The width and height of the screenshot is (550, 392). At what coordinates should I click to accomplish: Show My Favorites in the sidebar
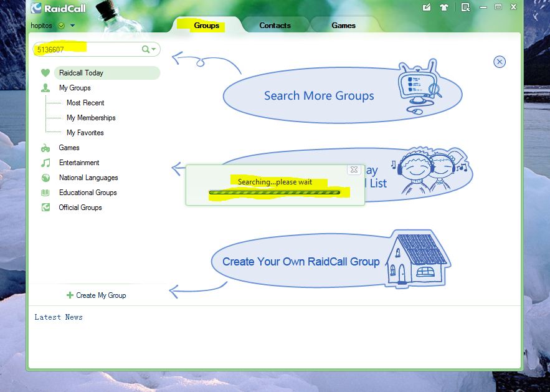(85, 133)
